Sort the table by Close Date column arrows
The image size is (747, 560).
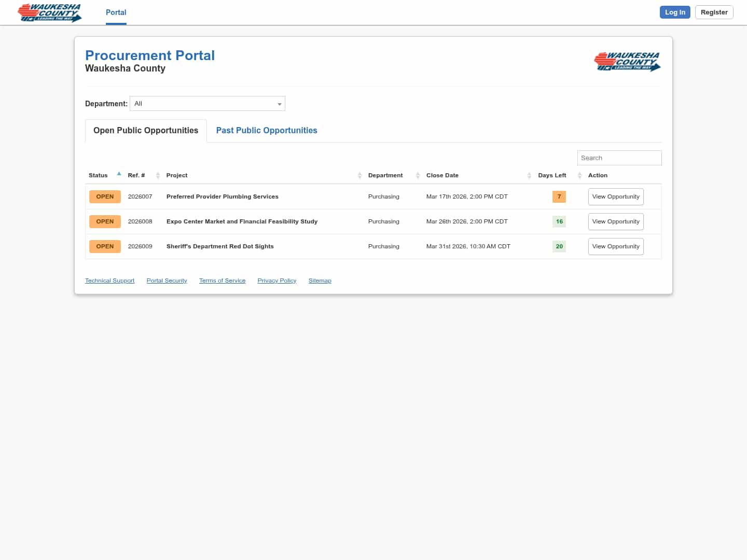coord(529,175)
